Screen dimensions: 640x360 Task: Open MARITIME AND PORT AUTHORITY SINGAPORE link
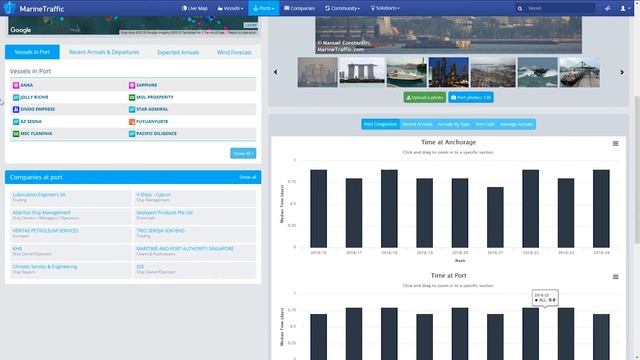coord(185,249)
